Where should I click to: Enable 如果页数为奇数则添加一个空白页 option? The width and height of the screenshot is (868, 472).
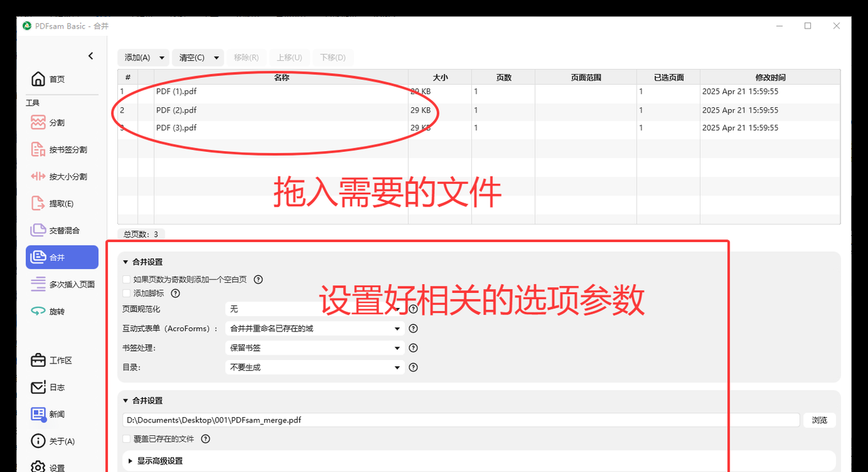[x=125, y=279]
